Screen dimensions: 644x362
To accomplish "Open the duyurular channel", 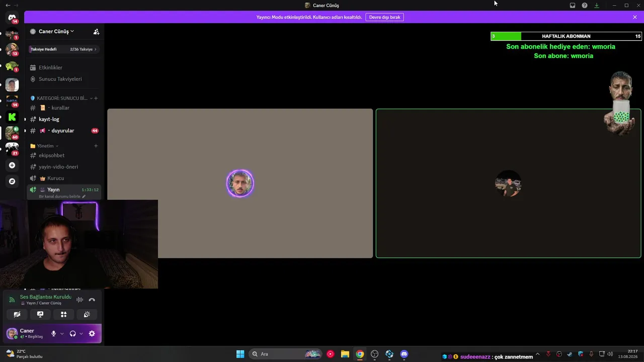I will pyautogui.click(x=64, y=131).
